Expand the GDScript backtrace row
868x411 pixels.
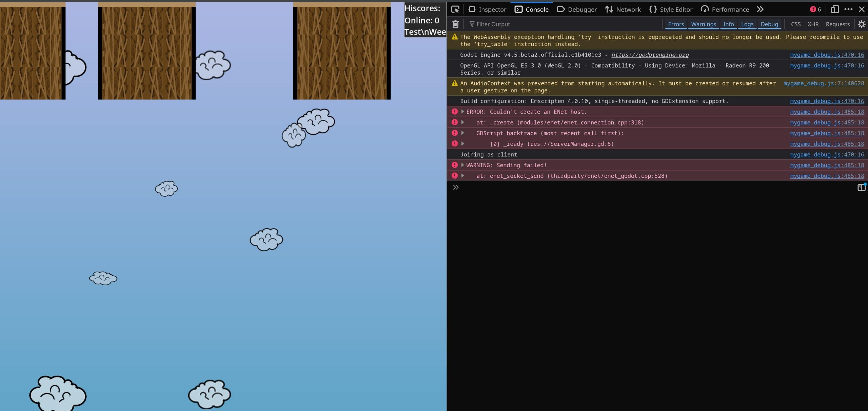(x=462, y=133)
